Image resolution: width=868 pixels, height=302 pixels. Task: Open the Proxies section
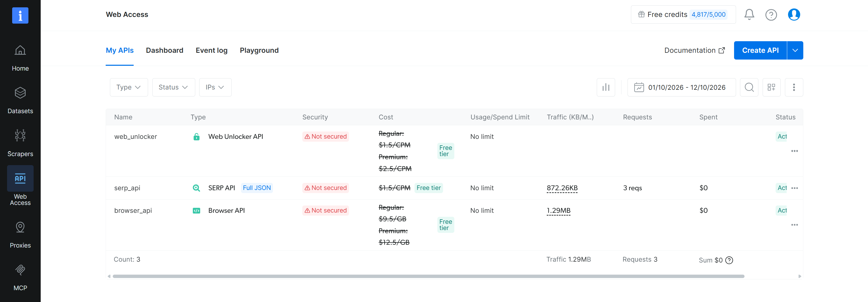click(x=20, y=235)
